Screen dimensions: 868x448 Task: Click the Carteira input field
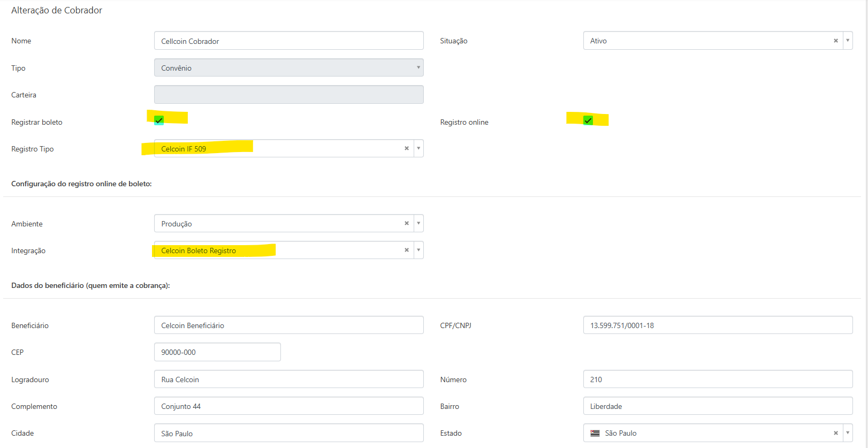[x=289, y=94]
